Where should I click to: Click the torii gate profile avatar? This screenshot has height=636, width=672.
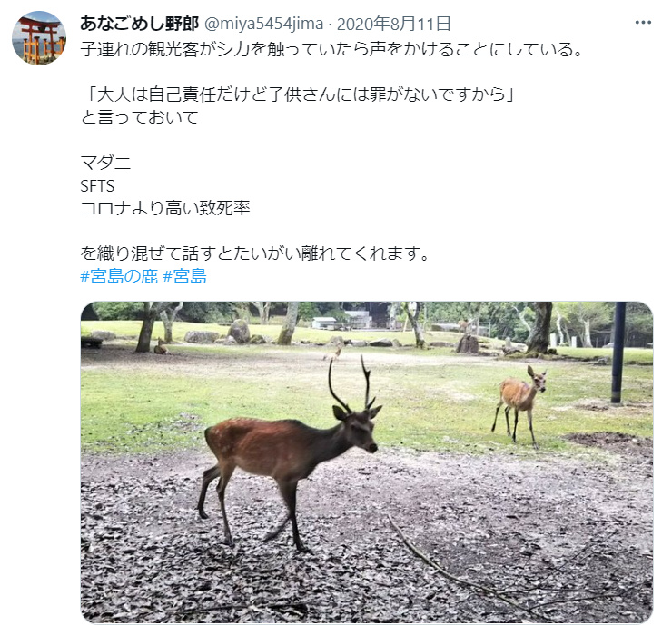tap(39, 38)
